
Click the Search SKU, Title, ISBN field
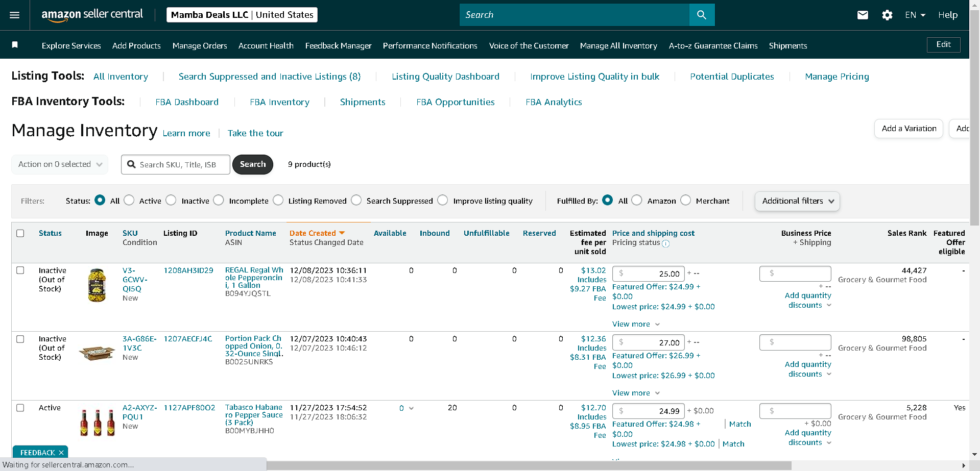pyautogui.click(x=176, y=164)
